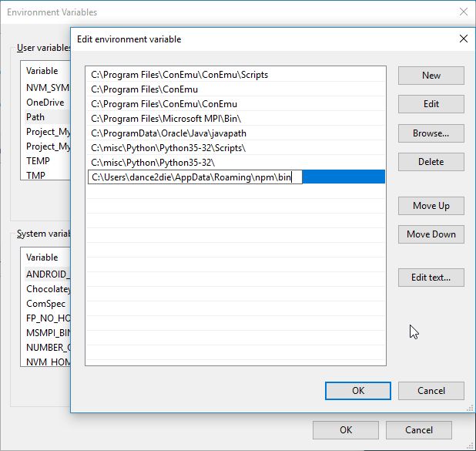This screenshot has height=451, width=476.
Task: Move the selected entry down
Action: 431,234
